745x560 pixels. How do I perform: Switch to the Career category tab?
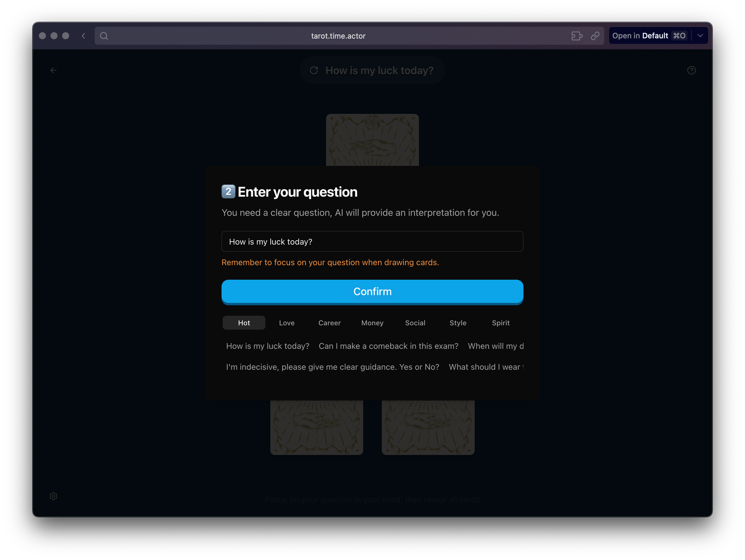330,323
